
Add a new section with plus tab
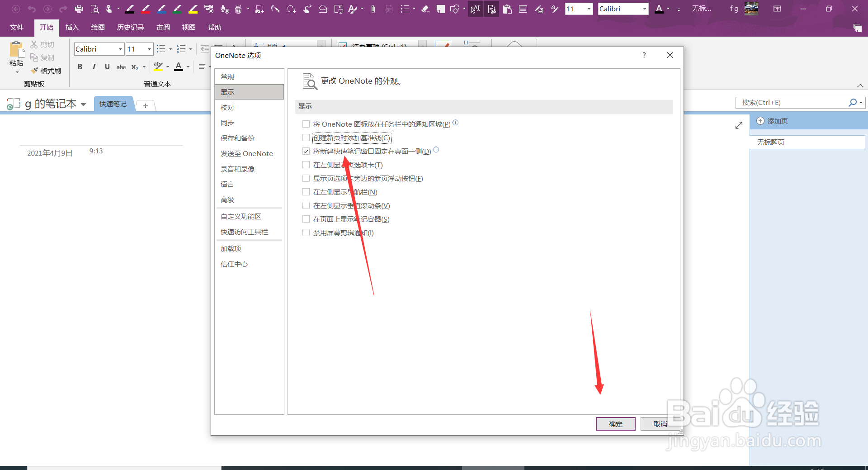146,105
